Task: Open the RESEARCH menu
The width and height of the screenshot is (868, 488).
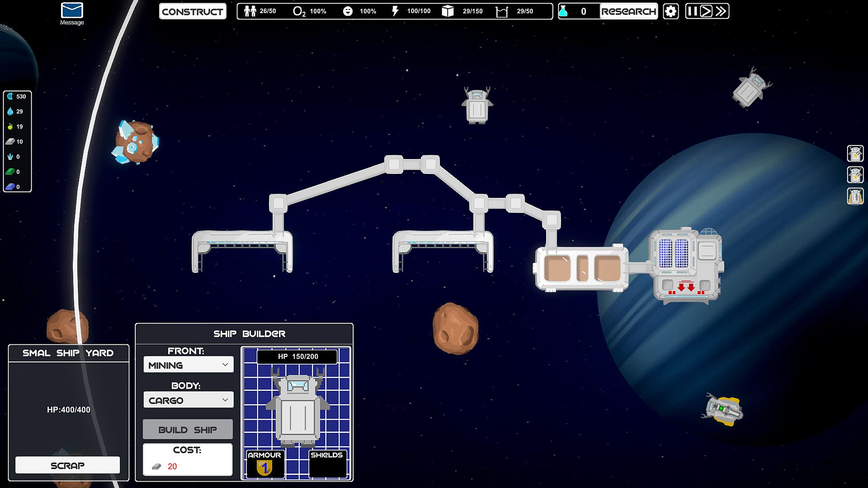Action: pos(628,12)
